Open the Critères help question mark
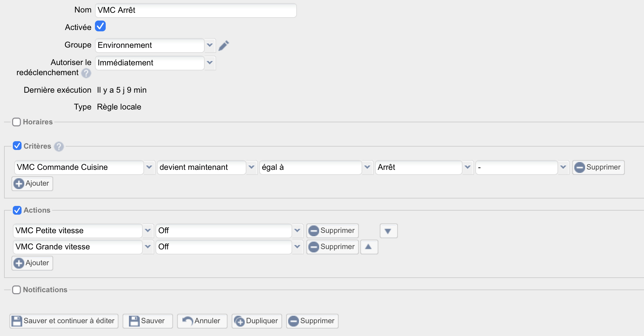644x336 pixels. pyautogui.click(x=59, y=147)
